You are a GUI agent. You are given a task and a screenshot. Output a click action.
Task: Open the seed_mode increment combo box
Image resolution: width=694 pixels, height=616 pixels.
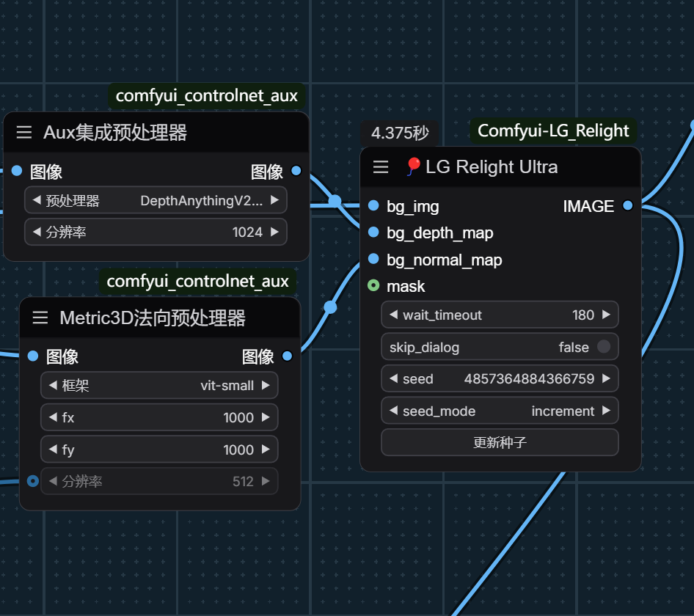(500, 411)
